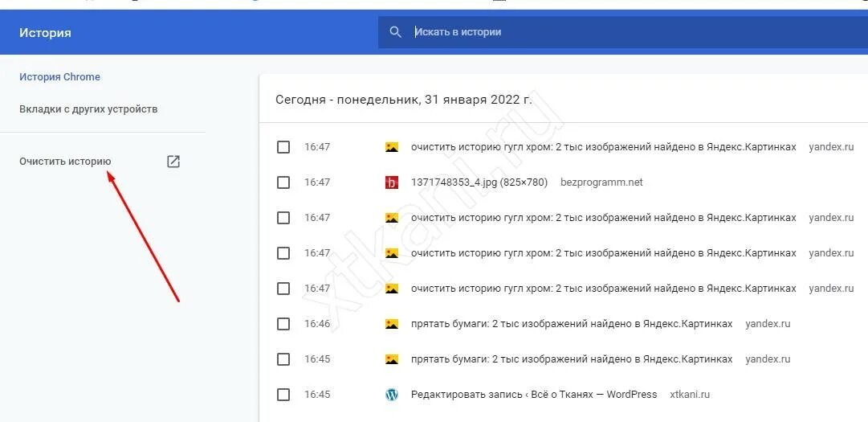Open the 16:46 прятать бумаги Яндекс.Картинки entry
The width and height of the screenshot is (868, 422).
click(x=572, y=324)
